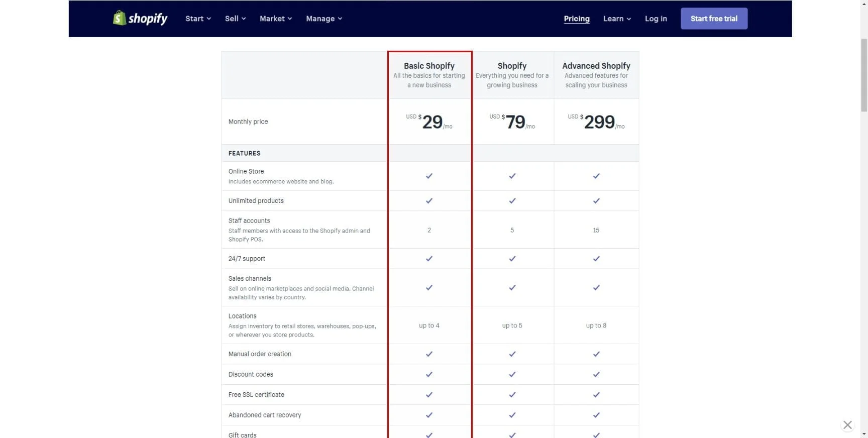Click Basic Shopify Sales channels checkmark

[x=429, y=288]
